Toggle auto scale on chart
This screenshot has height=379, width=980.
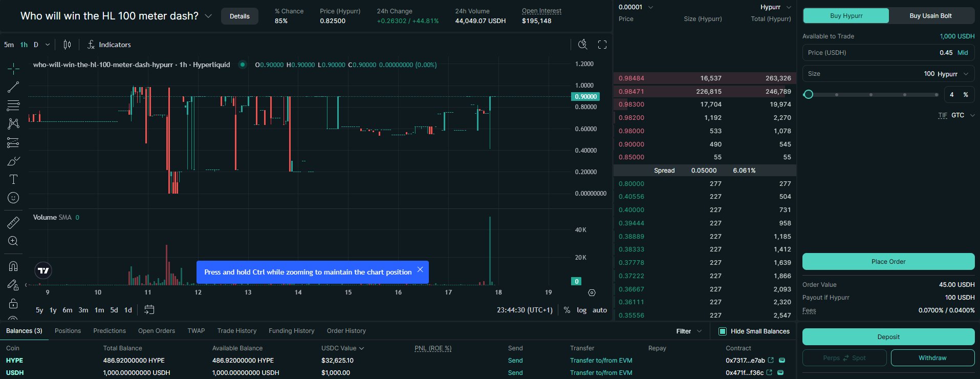[600, 310]
